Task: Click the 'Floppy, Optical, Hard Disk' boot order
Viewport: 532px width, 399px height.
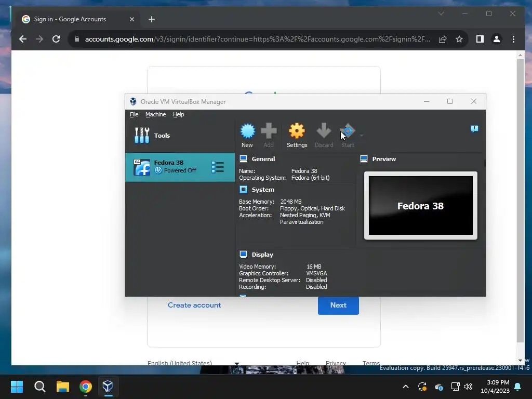Action: (x=312, y=208)
